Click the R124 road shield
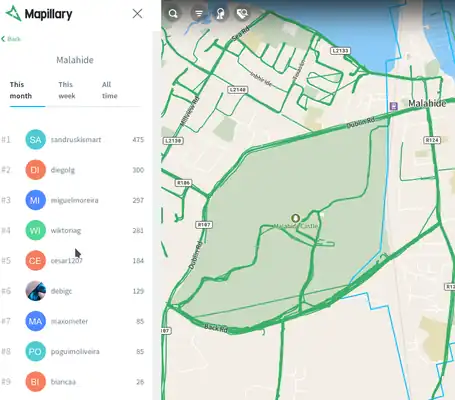 point(432,140)
